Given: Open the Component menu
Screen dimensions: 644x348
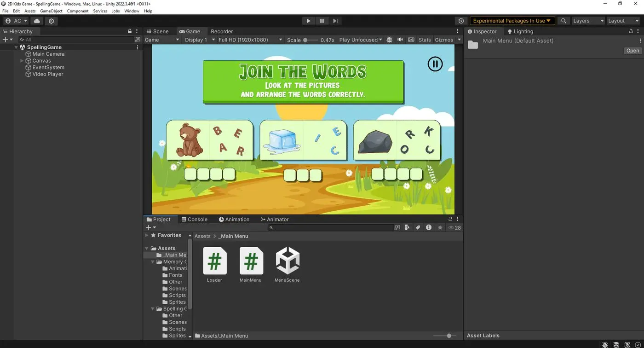Looking at the screenshot, I should point(78,11).
